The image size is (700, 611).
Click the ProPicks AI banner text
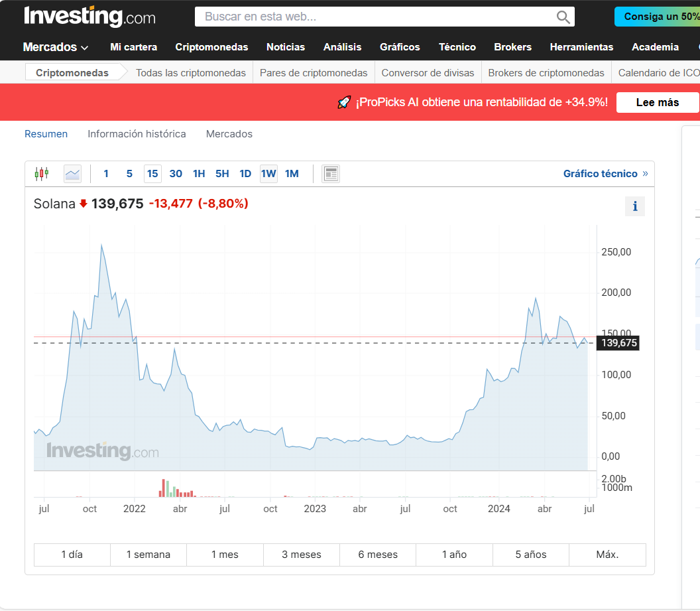tap(482, 102)
